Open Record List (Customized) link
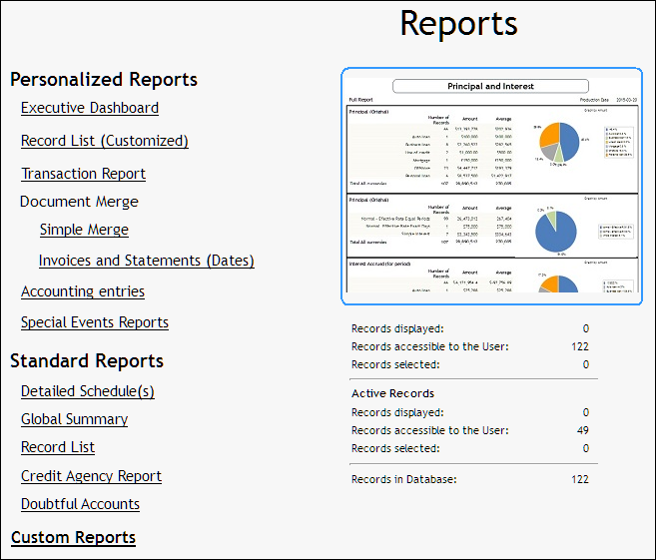The height and width of the screenshot is (560, 656). (104, 141)
